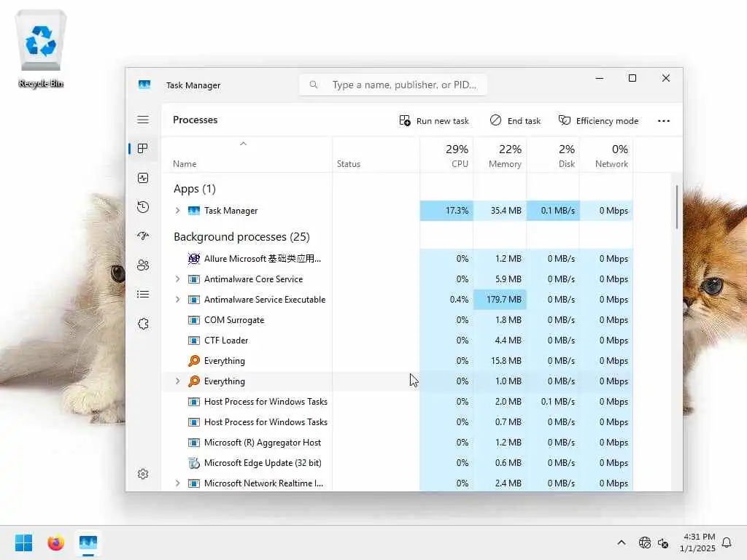The width and height of the screenshot is (747, 560).
Task: Click the muted volume tray icon
Action: pos(662,542)
